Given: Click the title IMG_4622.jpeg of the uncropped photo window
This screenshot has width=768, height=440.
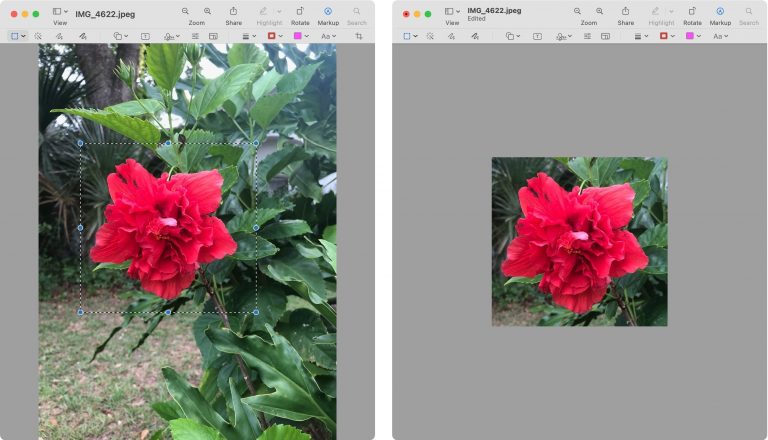Looking at the screenshot, I should coord(105,14).
